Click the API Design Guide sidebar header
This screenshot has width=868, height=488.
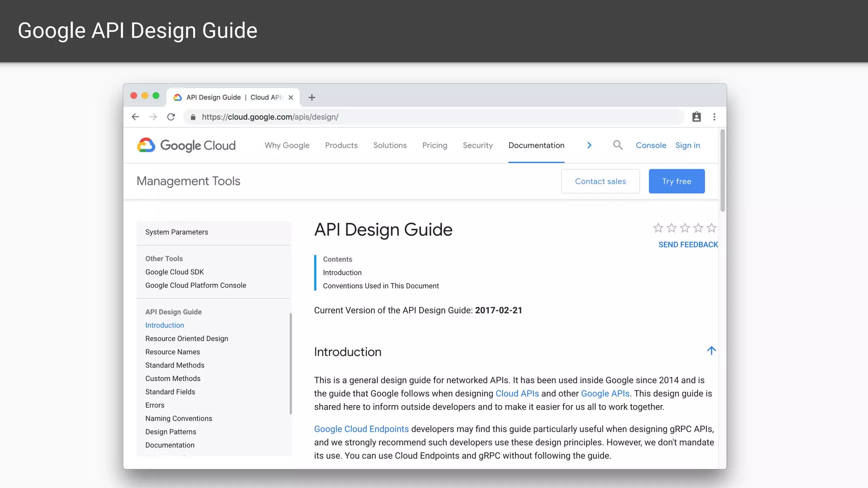(173, 312)
